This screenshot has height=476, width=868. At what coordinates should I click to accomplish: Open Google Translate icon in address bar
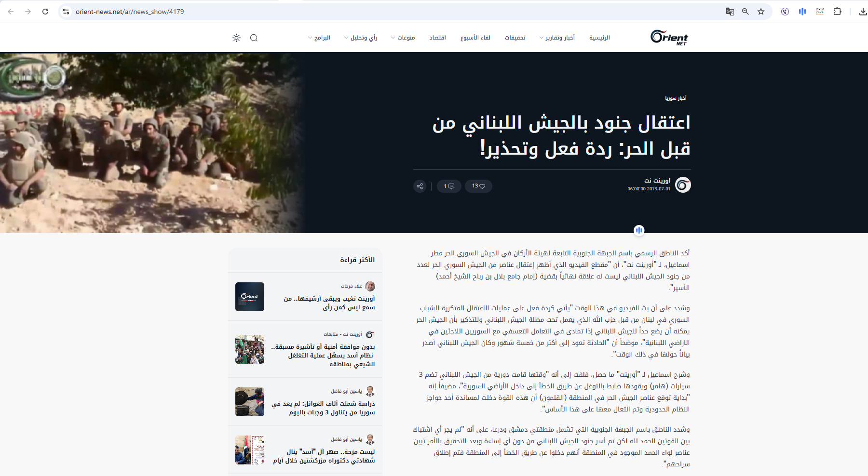click(730, 12)
